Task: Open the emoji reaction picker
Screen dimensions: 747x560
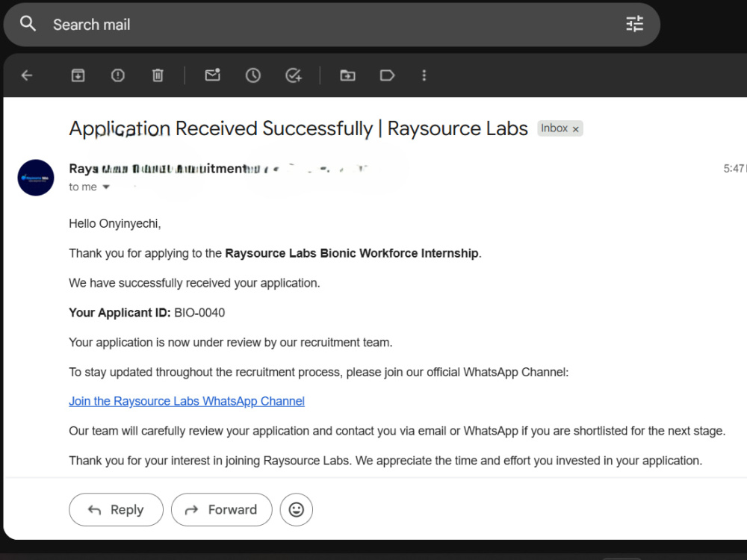Action: click(x=297, y=509)
